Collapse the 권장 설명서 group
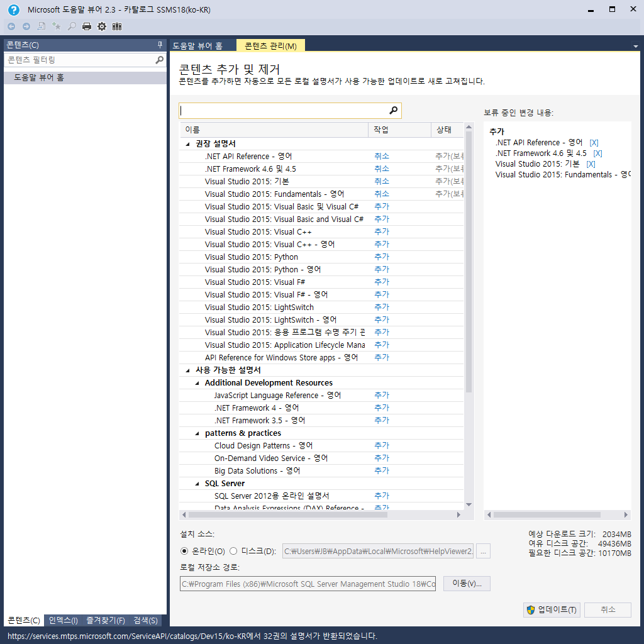Viewport: 644px width, 644px height. pyautogui.click(x=187, y=144)
